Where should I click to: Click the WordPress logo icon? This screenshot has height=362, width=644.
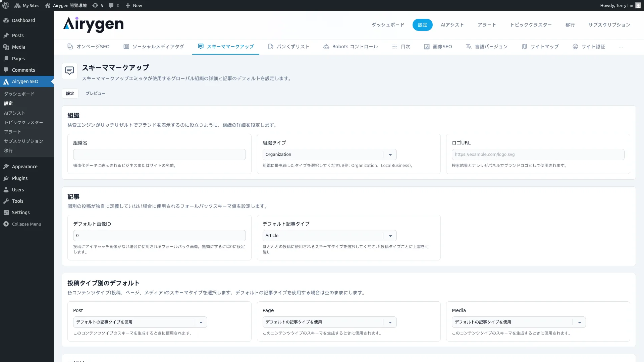(x=6, y=5)
